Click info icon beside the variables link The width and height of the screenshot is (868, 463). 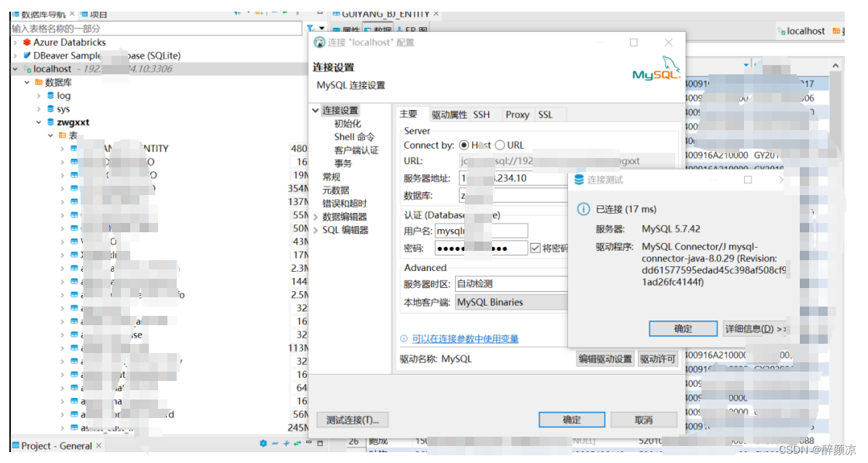404,338
